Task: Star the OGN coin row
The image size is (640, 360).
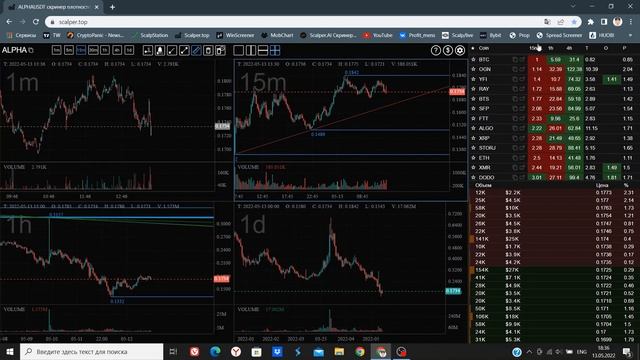Action: click(473, 69)
